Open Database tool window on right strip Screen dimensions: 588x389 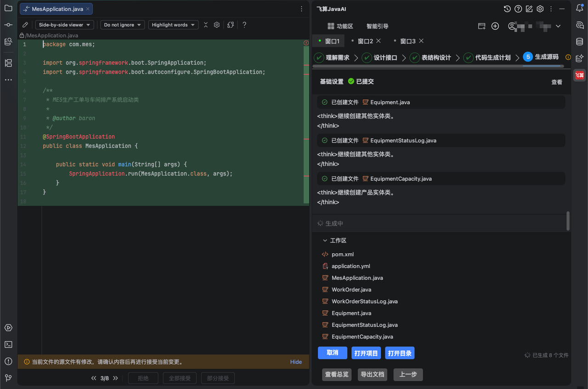coord(580,41)
